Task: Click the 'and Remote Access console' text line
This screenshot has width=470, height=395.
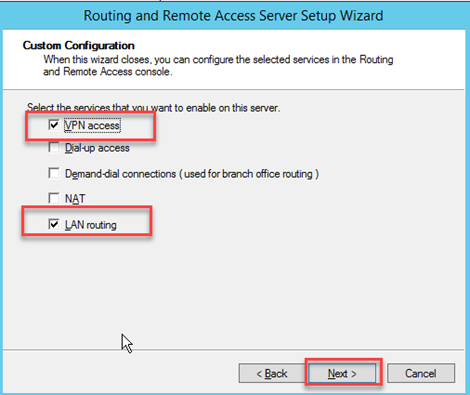Action: 108,72
